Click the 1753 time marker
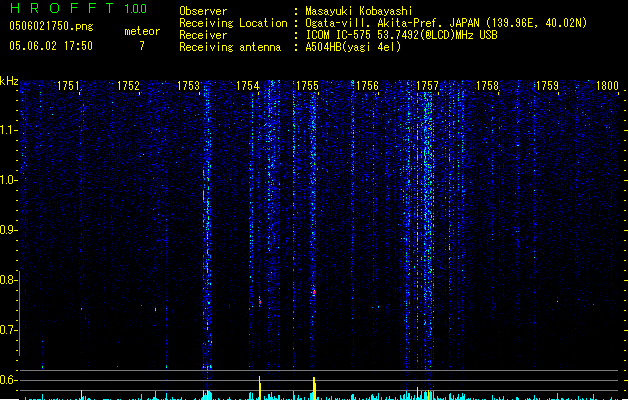The width and height of the screenshot is (629, 400). [188, 86]
